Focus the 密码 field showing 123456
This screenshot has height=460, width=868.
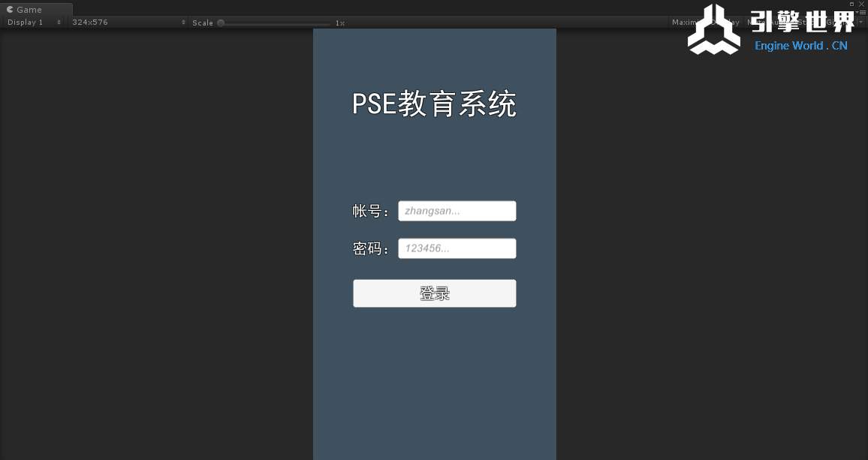[x=457, y=248]
